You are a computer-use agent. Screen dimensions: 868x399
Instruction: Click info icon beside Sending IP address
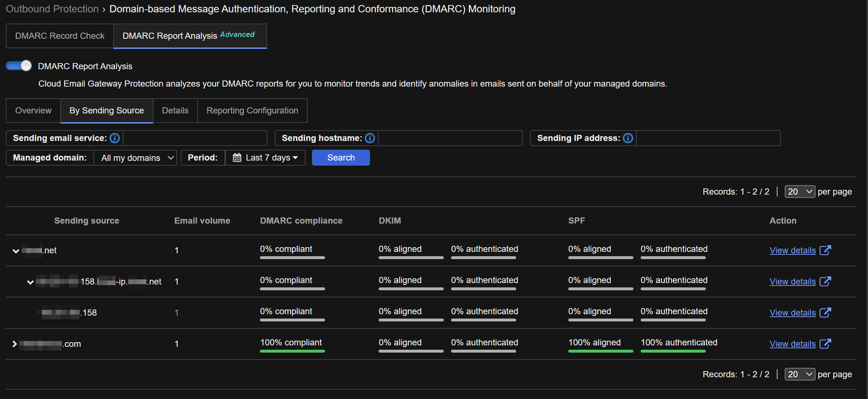click(628, 138)
